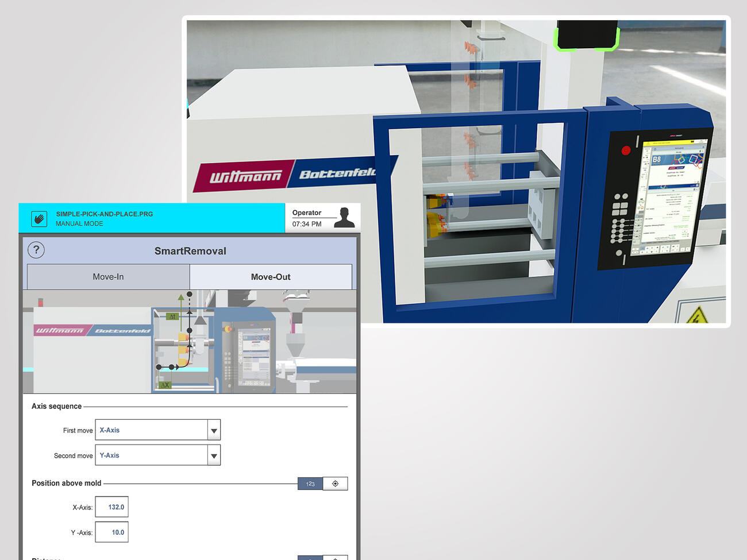Screen dimensions: 747x560
Task: Select target teach mode for Position above mold
Action: (x=336, y=484)
